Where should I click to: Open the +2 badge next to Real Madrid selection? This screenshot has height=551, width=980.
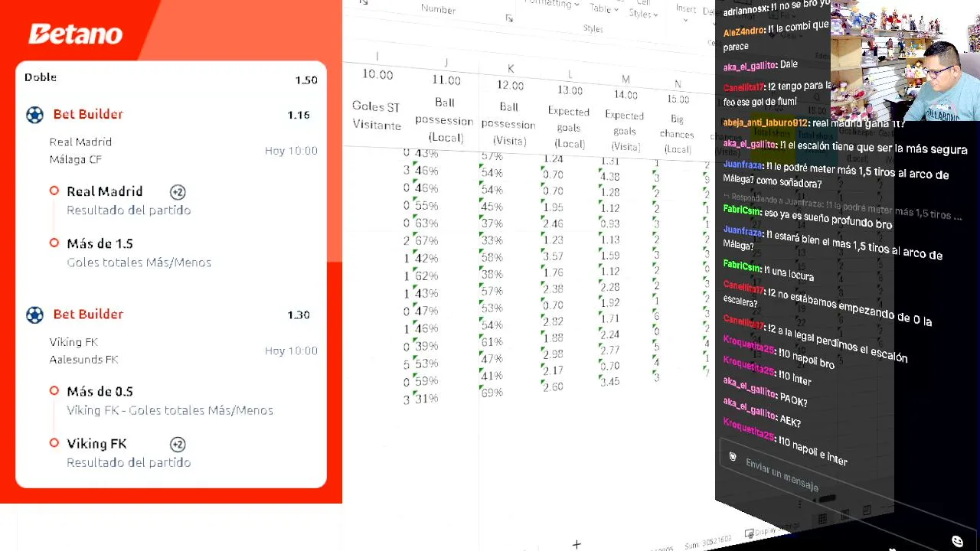point(178,192)
